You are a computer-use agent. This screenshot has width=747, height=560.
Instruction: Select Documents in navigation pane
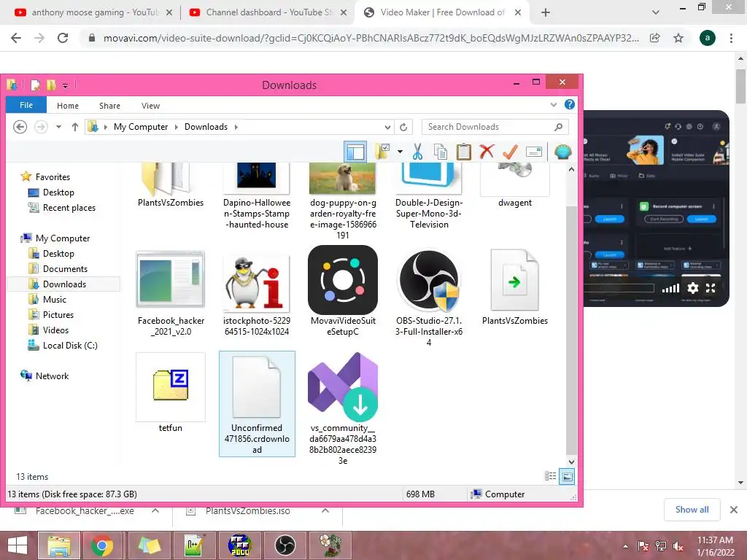65,269
